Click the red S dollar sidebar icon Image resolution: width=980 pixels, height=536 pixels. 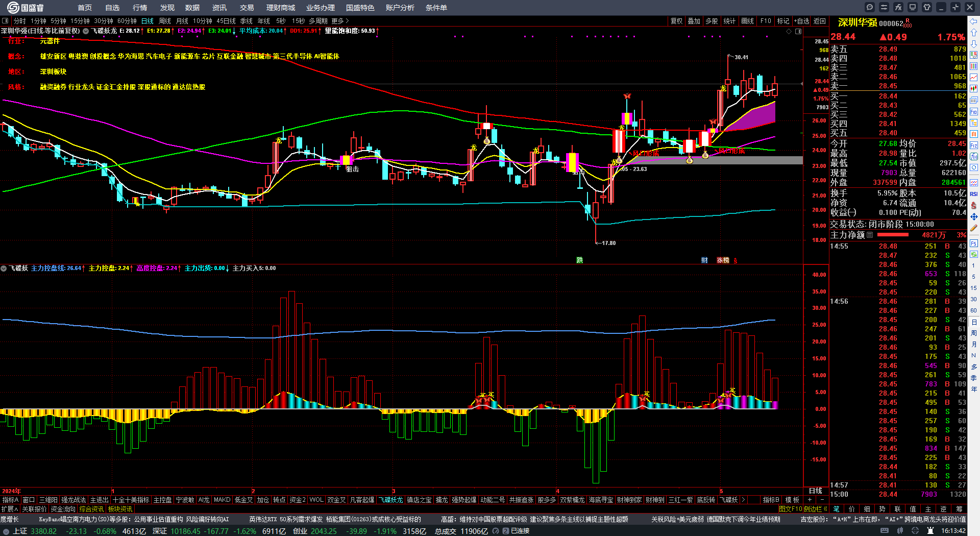(974, 205)
